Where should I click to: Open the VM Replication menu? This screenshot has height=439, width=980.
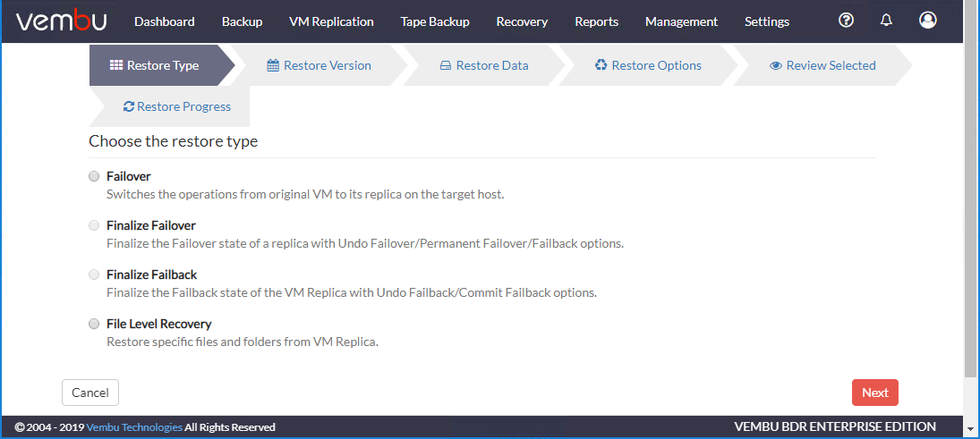[x=331, y=21]
